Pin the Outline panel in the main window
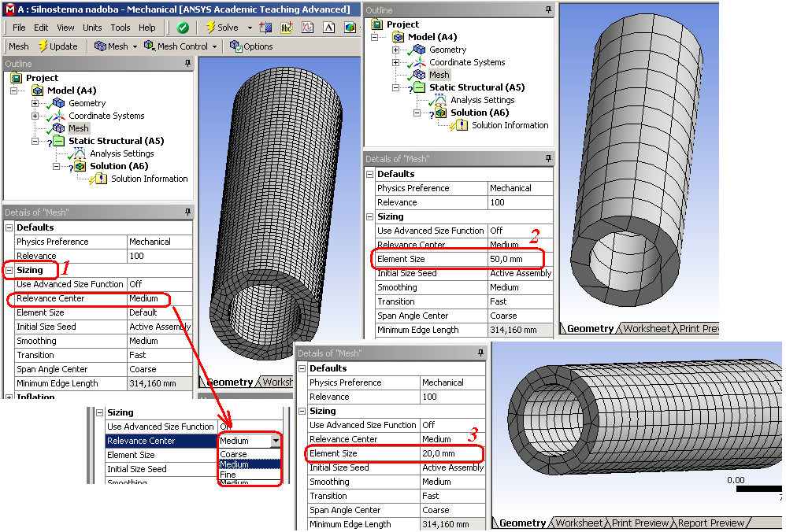The width and height of the screenshot is (786, 532). pos(188,63)
